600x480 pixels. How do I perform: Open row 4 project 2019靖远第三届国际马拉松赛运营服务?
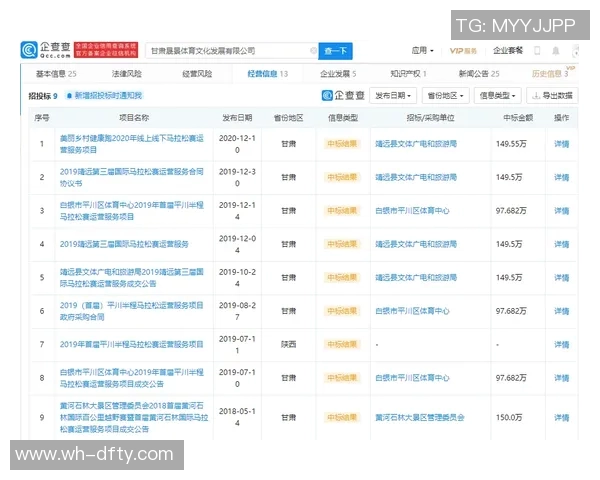124,244
